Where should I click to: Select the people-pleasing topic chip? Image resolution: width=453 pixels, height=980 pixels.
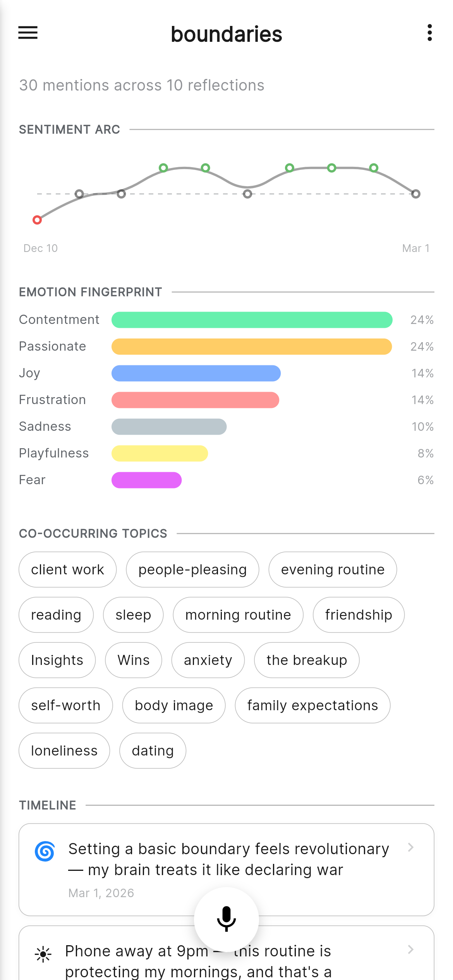(192, 569)
